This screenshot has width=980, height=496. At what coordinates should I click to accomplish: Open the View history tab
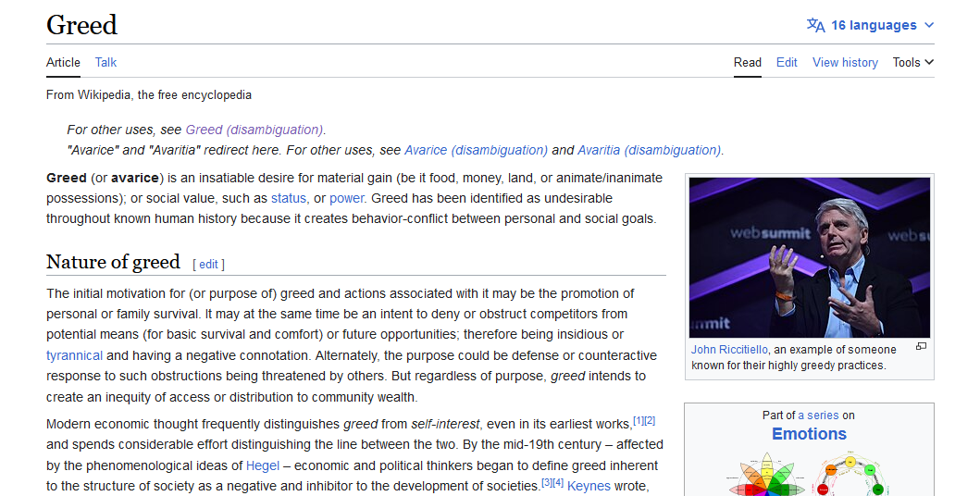click(844, 62)
